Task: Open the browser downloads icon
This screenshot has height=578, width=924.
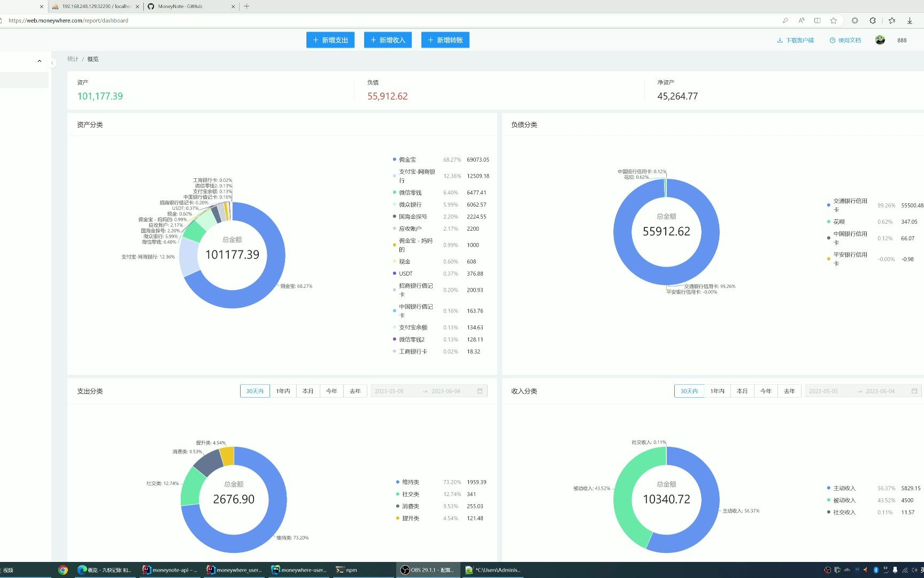Action: pyautogui.click(x=910, y=20)
